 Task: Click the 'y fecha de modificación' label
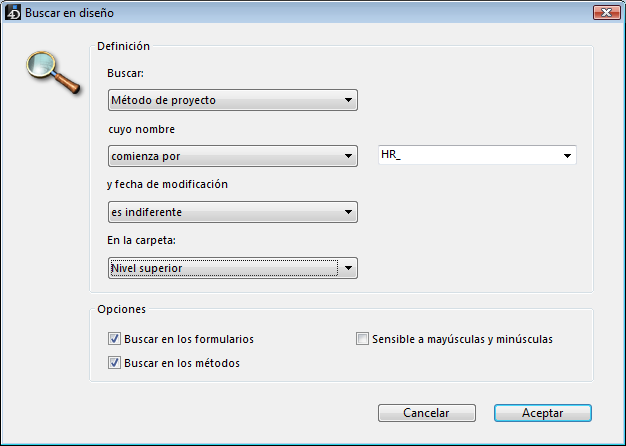(168, 184)
